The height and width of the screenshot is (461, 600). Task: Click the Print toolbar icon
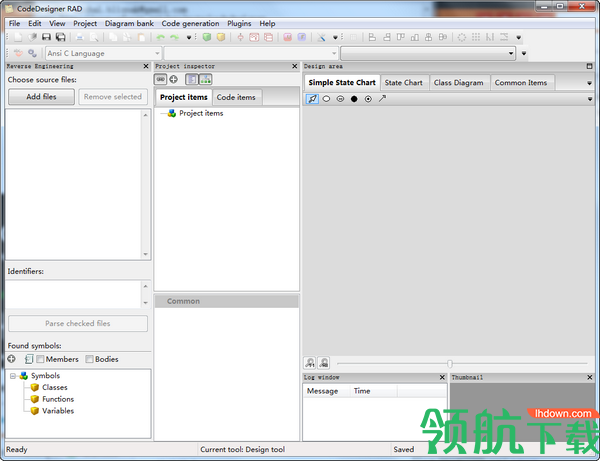point(80,37)
